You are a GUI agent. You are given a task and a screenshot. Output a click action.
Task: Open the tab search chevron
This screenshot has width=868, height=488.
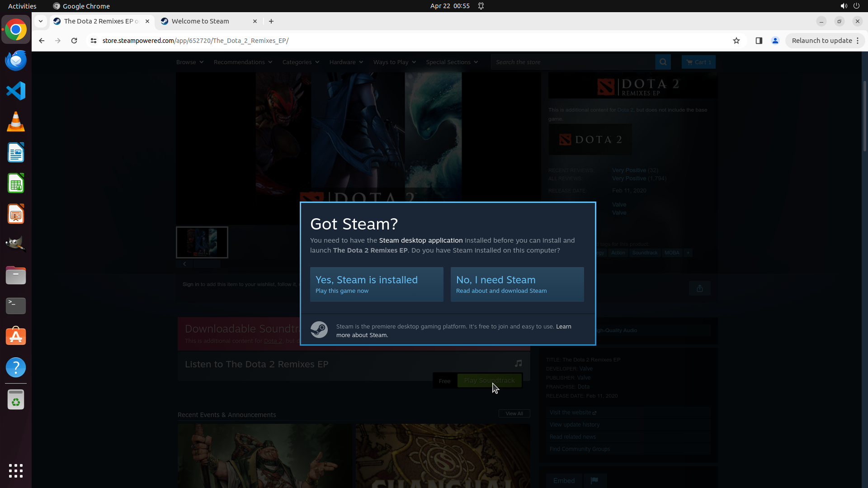coord(41,21)
